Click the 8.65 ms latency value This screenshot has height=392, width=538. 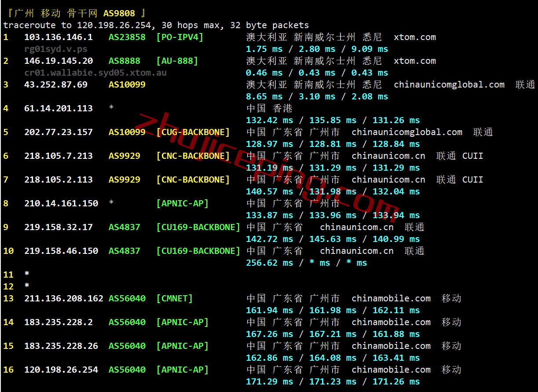pyautogui.click(x=264, y=97)
